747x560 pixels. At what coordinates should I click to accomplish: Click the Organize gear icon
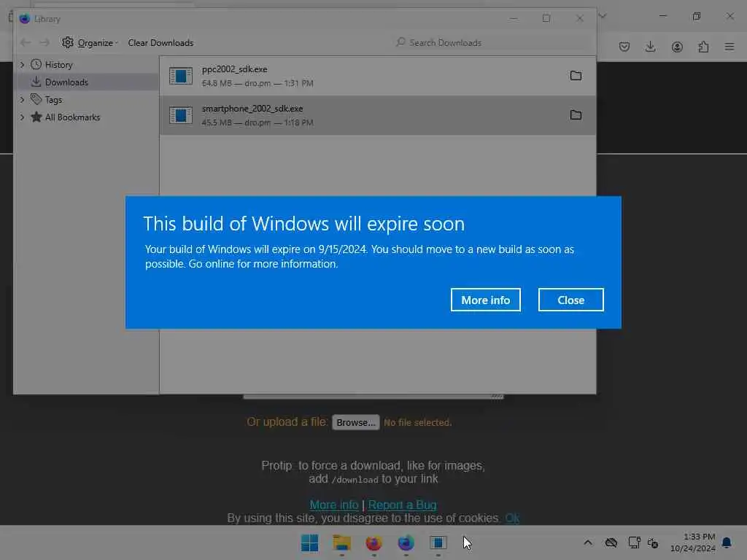click(x=68, y=42)
